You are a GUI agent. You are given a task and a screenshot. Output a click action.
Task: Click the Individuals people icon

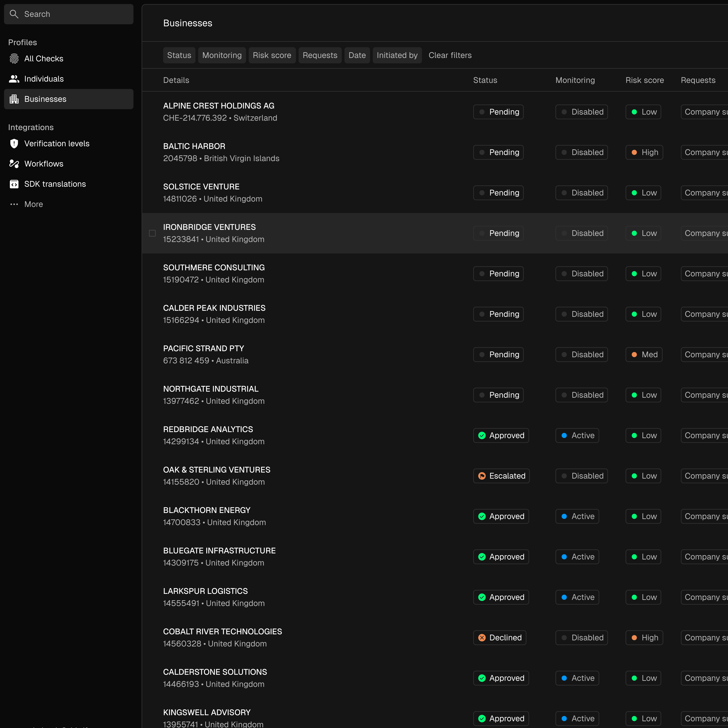click(14, 79)
